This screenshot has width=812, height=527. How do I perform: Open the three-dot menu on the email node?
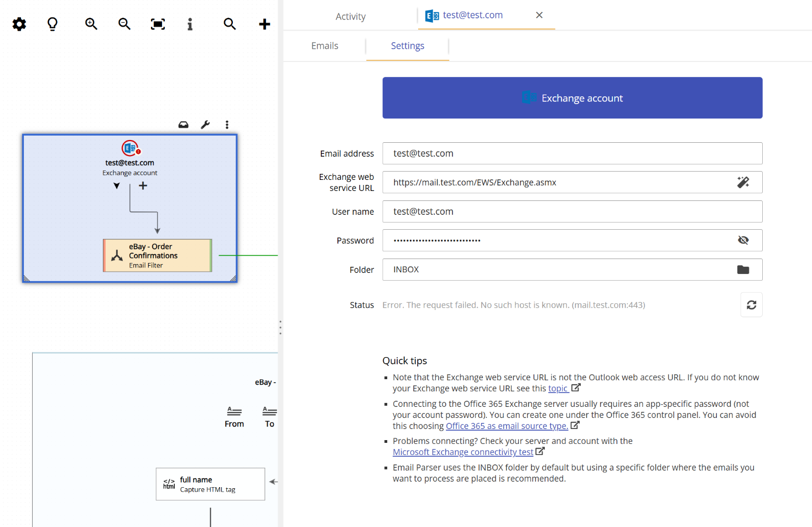227,124
